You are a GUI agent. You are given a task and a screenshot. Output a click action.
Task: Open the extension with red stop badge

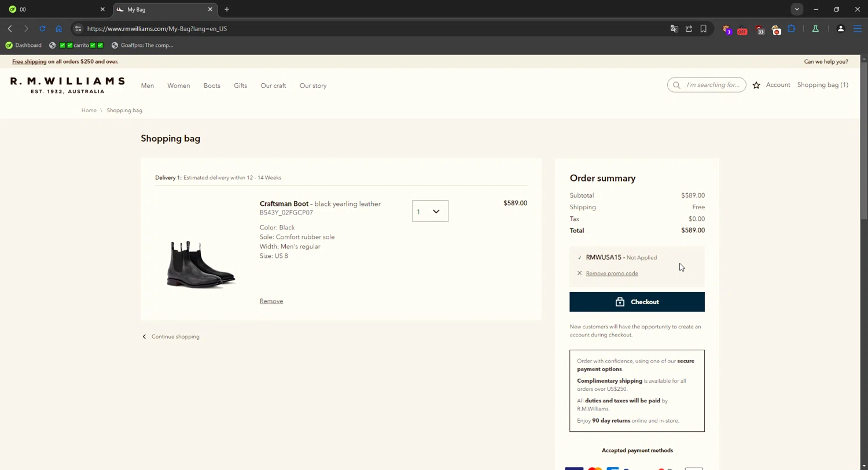(x=776, y=29)
